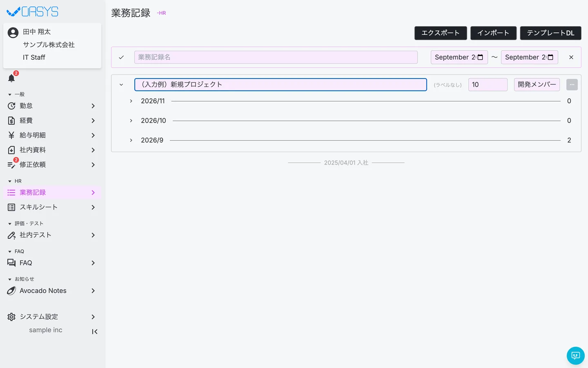
Task: Click the 開発メンバー button
Action: 537,85
